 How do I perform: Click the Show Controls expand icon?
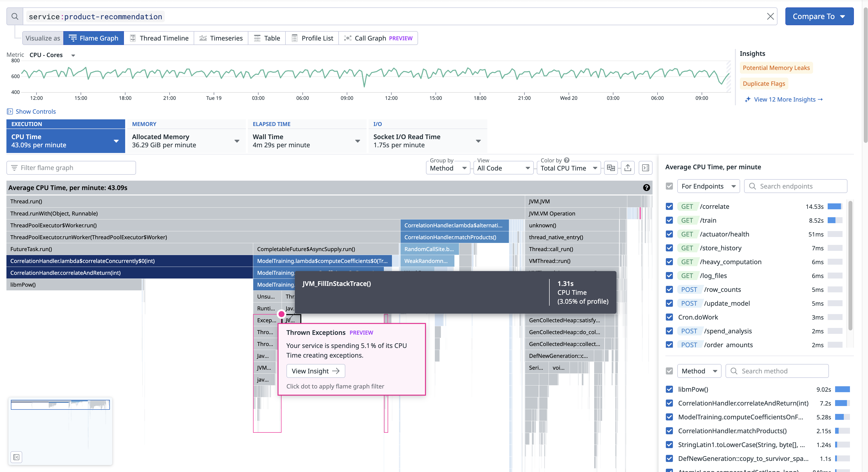click(x=10, y=111)
